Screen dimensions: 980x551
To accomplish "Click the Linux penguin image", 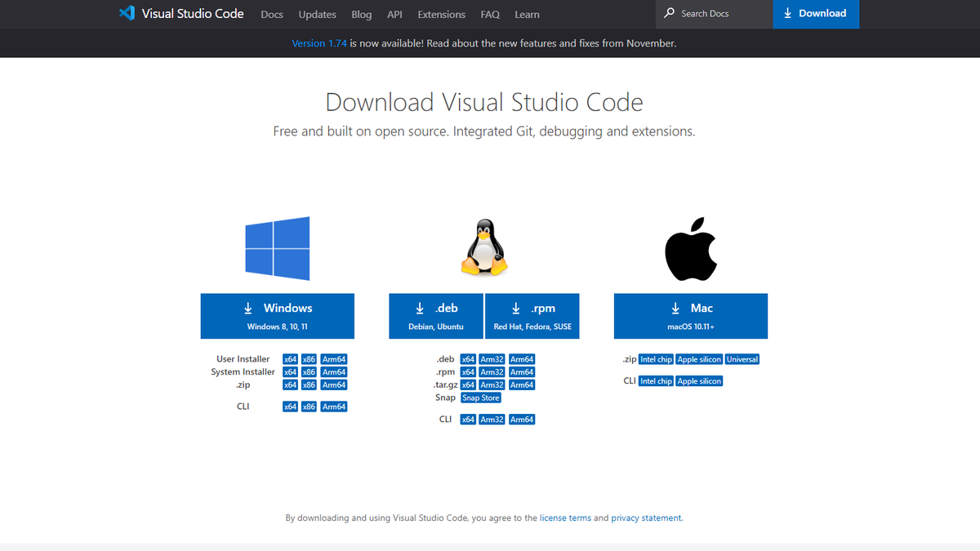I will pyautogui.click(x=484, y=247).
